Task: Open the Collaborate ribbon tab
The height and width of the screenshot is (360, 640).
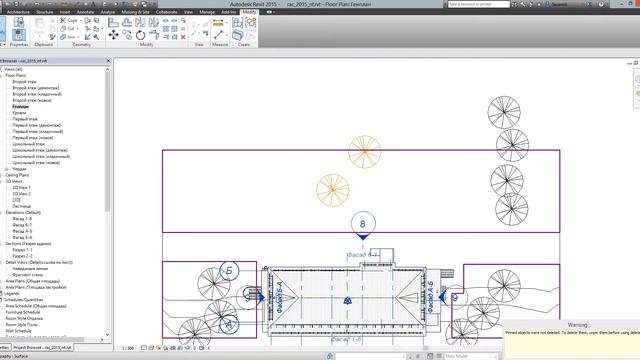Action: point(167,12)
